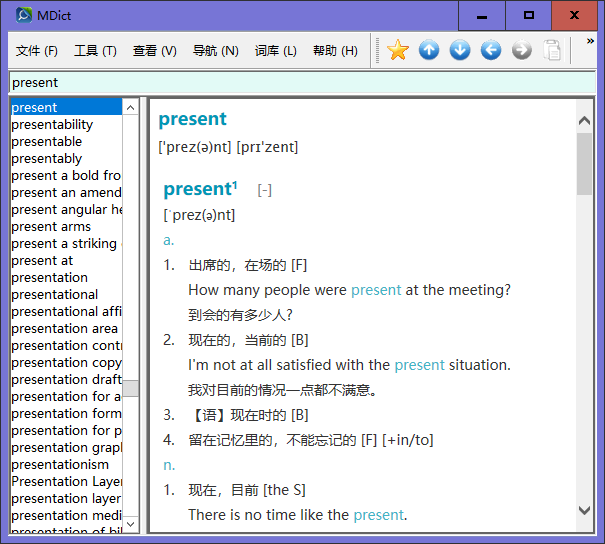This screenshot has width=605, height=544.
Task: Go back with the left arrow icon
Action: click(491, 50)
